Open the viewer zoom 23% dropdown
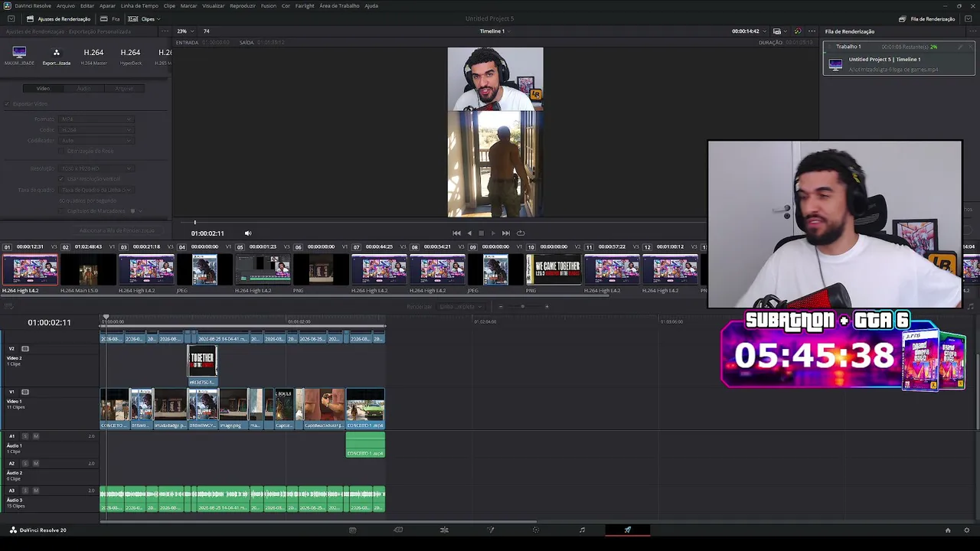The width and height of the screenshot is (980, 551). coord(184,31)
